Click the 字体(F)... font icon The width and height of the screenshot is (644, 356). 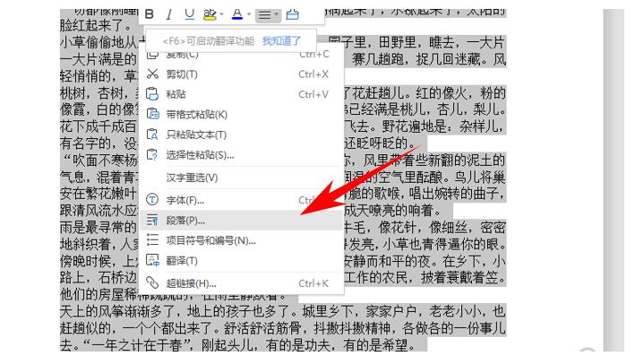coord(152,200)
